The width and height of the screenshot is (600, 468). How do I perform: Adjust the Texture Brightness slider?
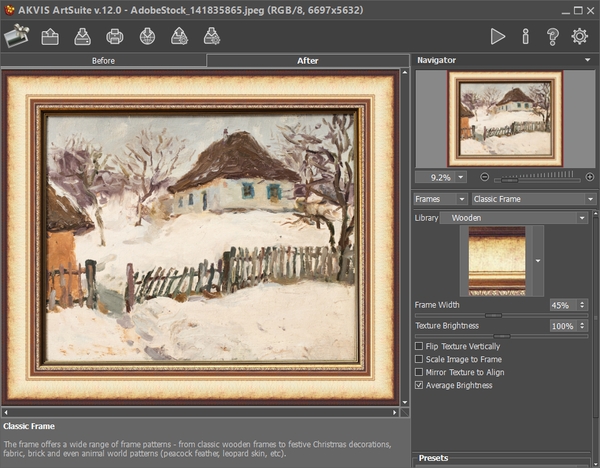[x=501, y=336]
